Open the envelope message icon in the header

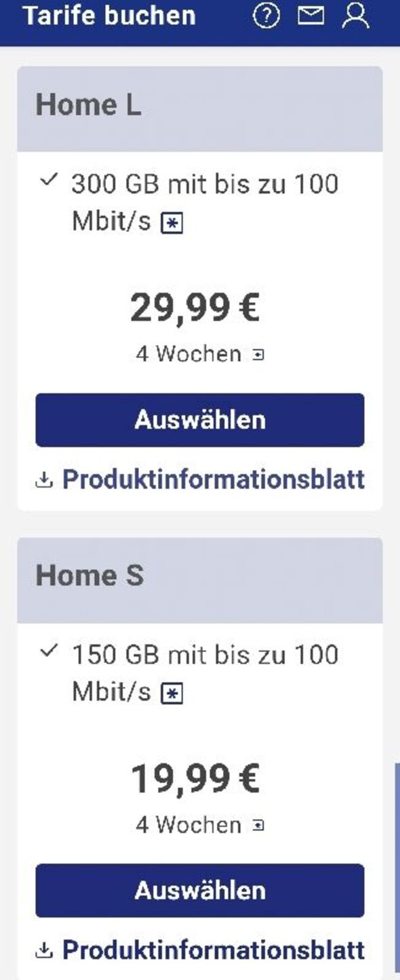(311, 16)
